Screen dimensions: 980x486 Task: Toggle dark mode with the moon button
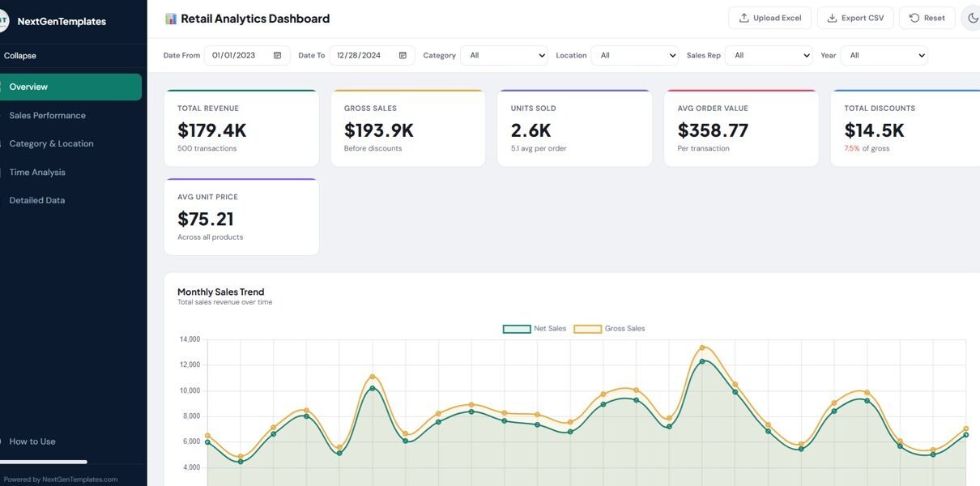point(972,18)
